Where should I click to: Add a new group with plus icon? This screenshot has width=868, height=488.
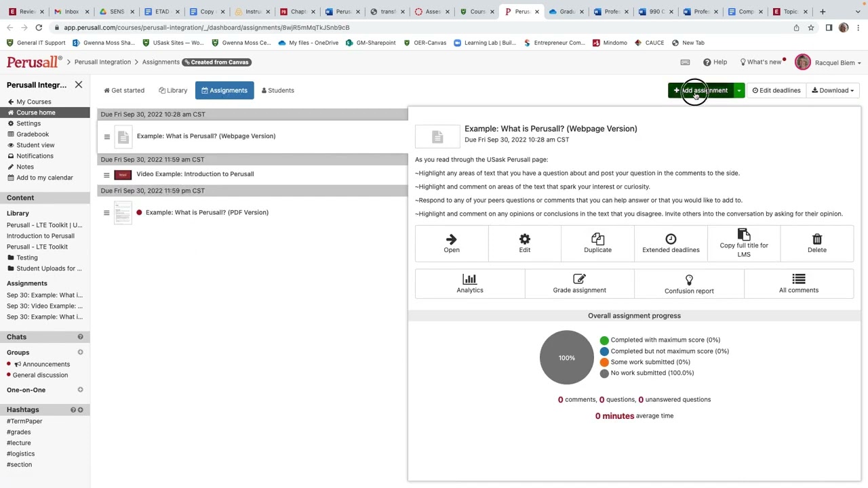(80, 352)
